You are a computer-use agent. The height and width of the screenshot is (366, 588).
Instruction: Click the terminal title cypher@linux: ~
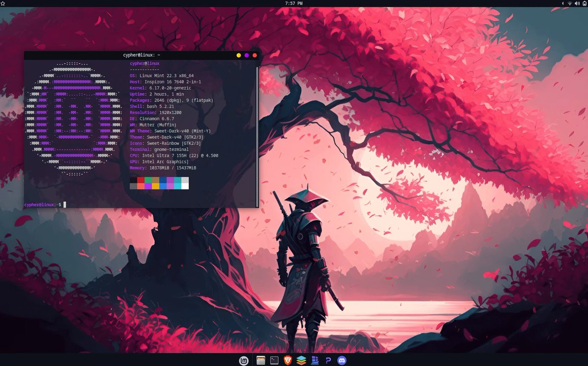(x=142, y=55)
